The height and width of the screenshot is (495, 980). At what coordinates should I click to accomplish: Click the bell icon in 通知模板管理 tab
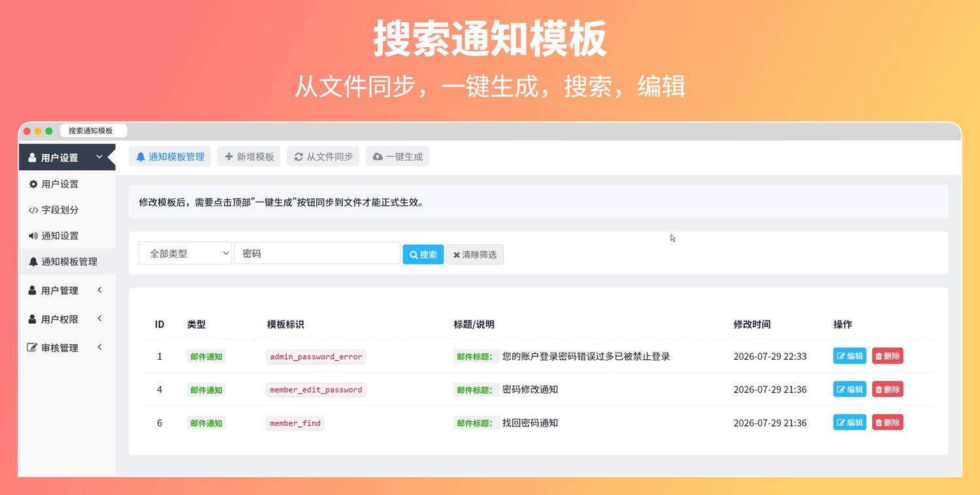(x=140, y=157)
